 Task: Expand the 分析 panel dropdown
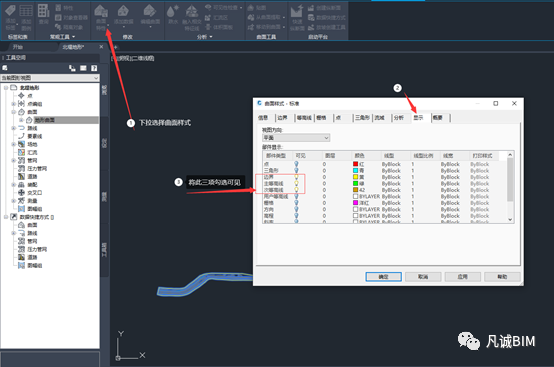click(x=211, y=37)
